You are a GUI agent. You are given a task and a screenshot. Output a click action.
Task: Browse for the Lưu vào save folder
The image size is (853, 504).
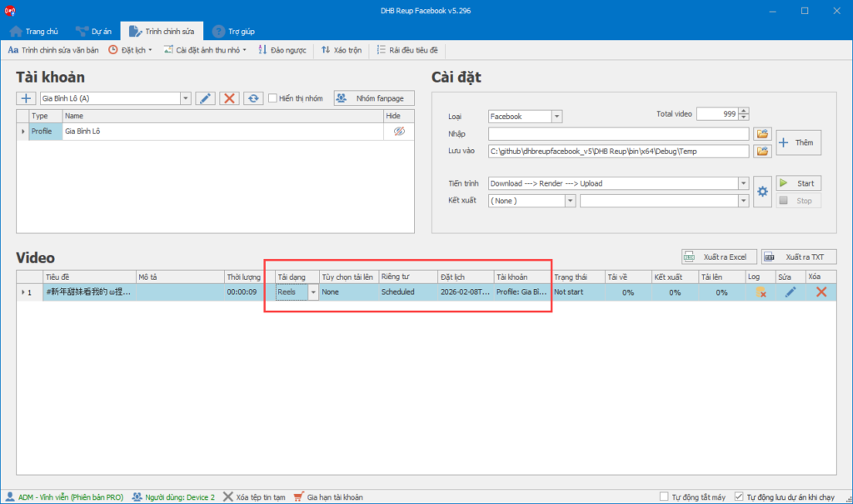(x=761, y=152)
